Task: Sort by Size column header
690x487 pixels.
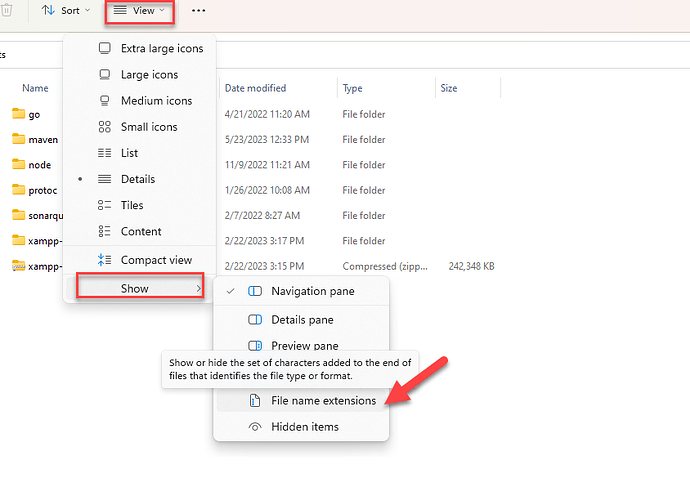Action: pos(448,88)
